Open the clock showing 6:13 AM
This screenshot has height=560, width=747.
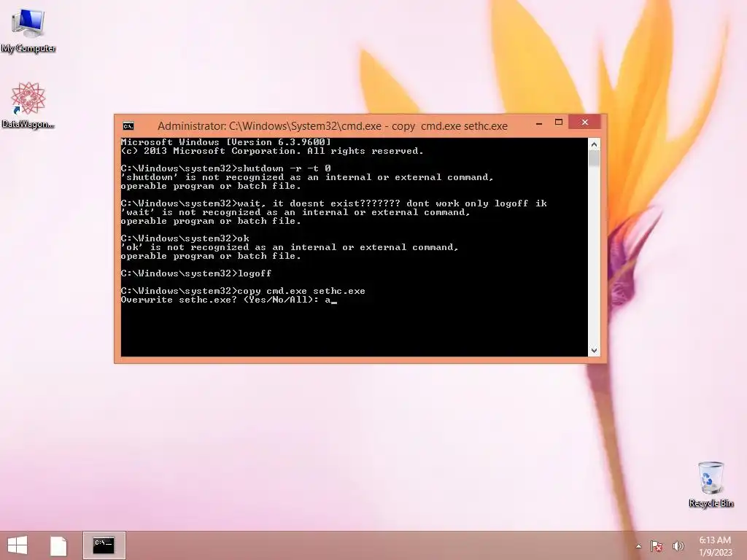click(x=715, y=540)
